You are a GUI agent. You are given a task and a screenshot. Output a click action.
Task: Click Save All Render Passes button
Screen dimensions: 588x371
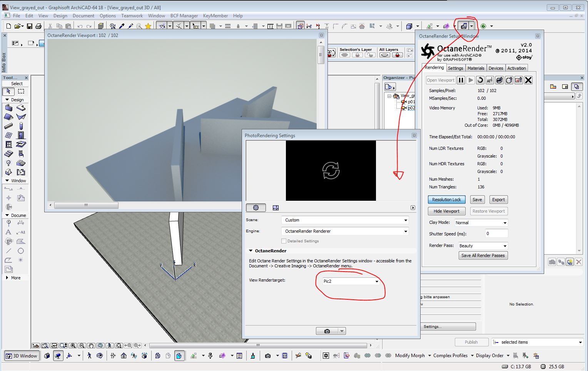(483, 255)
